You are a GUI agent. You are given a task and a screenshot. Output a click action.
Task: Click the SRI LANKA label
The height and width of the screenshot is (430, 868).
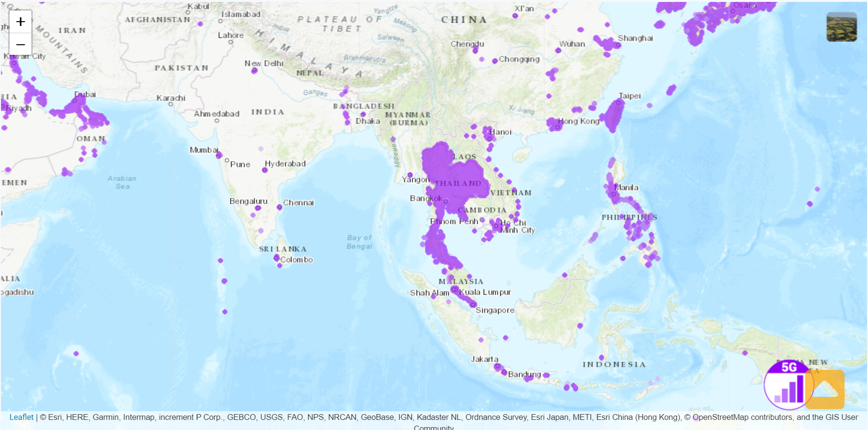(x=283, y=249)
